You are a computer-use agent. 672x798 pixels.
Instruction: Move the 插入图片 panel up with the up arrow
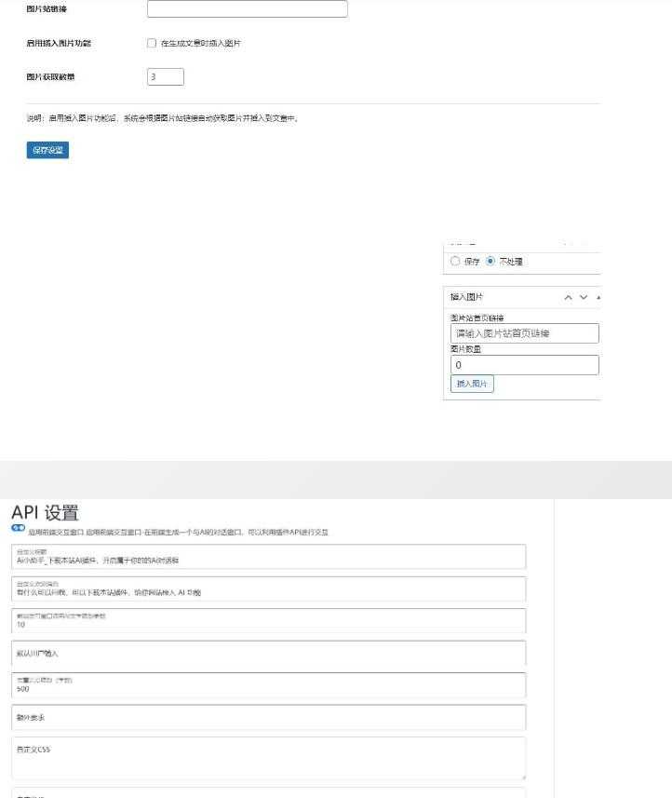568,297
